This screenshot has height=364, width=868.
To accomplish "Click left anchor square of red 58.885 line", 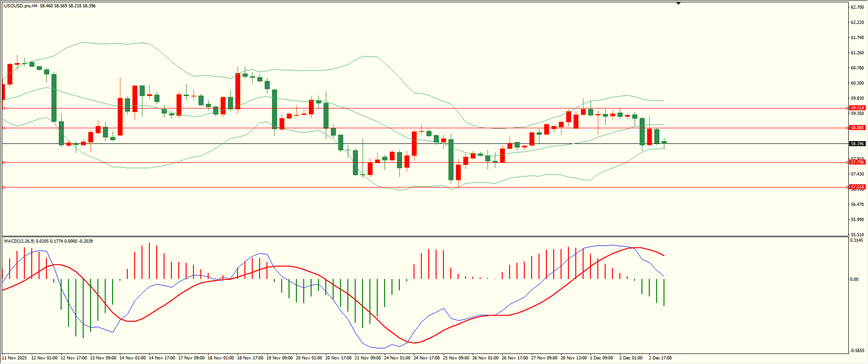I will point(4,128).
